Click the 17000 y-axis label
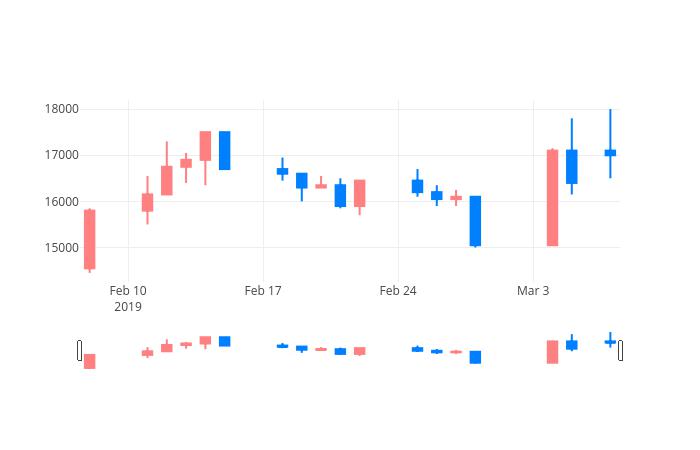Screen dimensions: 700x450 coord(62,155)
